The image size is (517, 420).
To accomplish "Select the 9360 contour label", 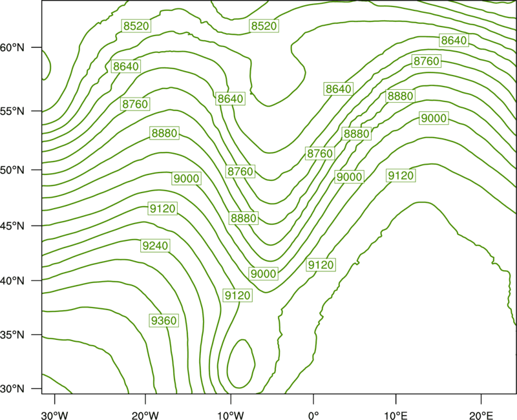I will [164, 320].
